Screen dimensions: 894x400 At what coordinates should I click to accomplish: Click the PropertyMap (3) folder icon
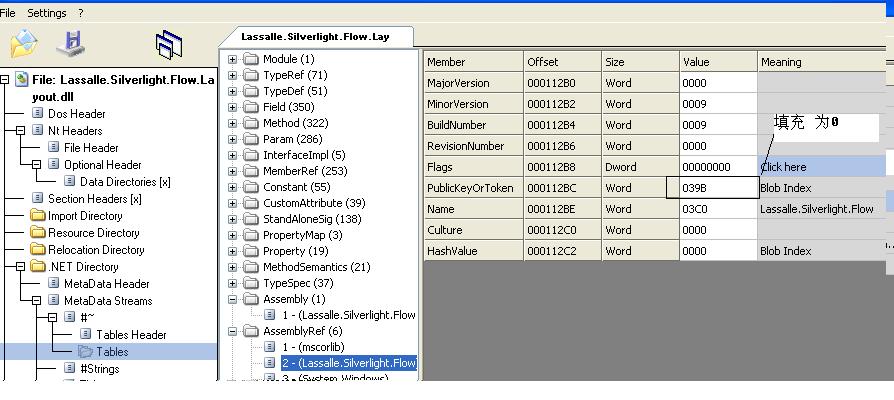251,235
